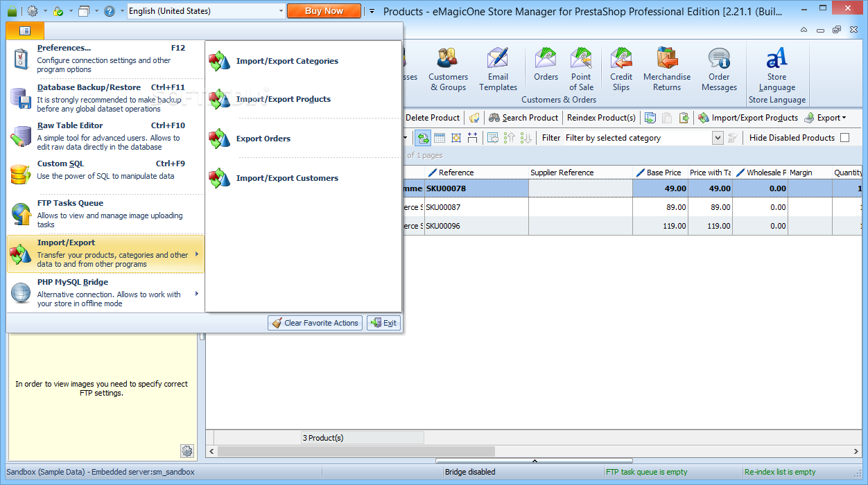Viewport: 868px width, 485px height.
Task: Open Preferences from the application menu
Action: click(105, 59)
